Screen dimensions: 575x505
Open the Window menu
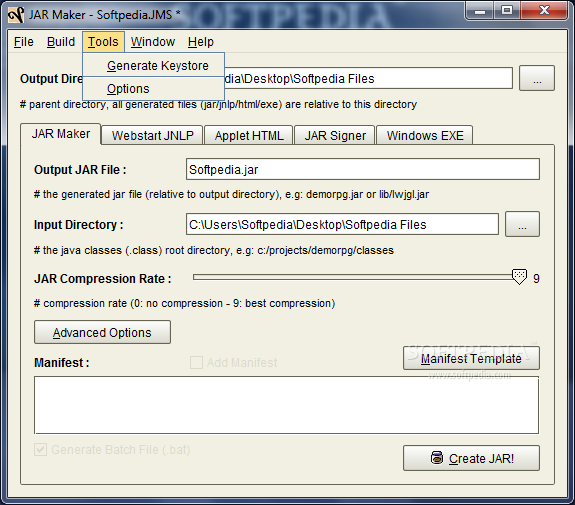(153, 42)
